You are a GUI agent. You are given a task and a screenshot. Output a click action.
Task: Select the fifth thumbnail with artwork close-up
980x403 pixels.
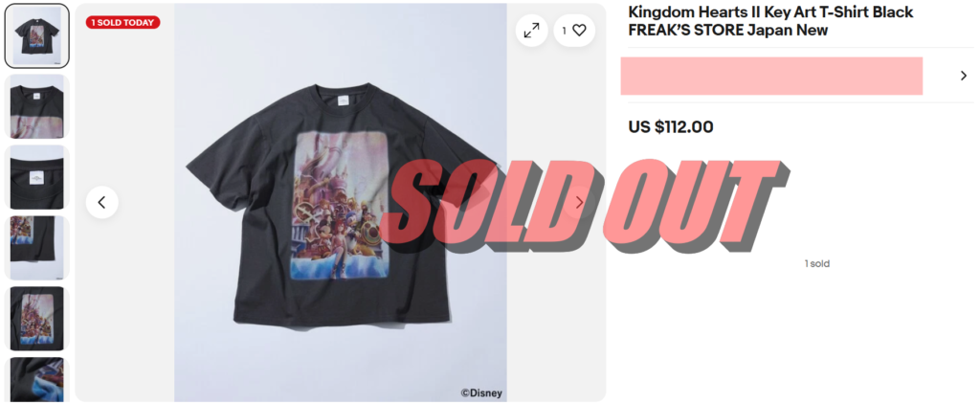click(x=37, y=319)
